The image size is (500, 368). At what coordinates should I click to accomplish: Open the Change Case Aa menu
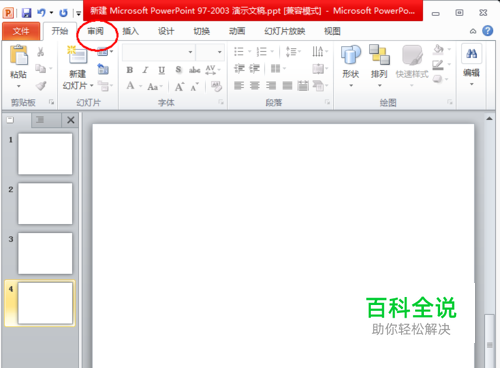pos(154,87)
